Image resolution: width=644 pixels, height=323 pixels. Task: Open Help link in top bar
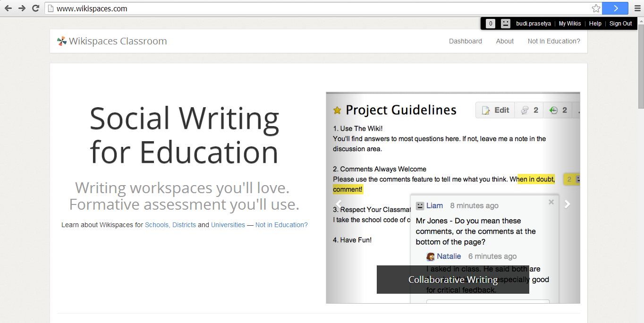point(595,24)
